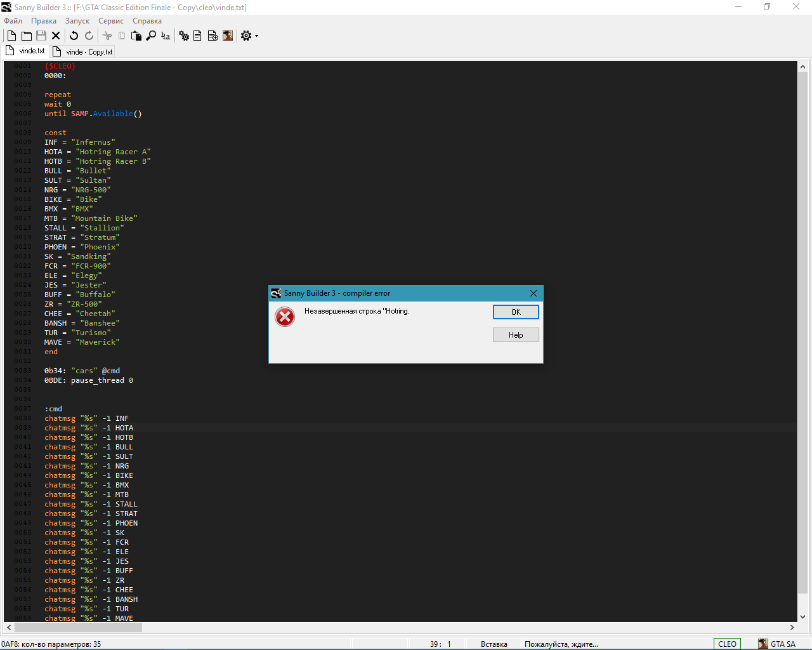Open a file with the folder icon

(27, 36)
